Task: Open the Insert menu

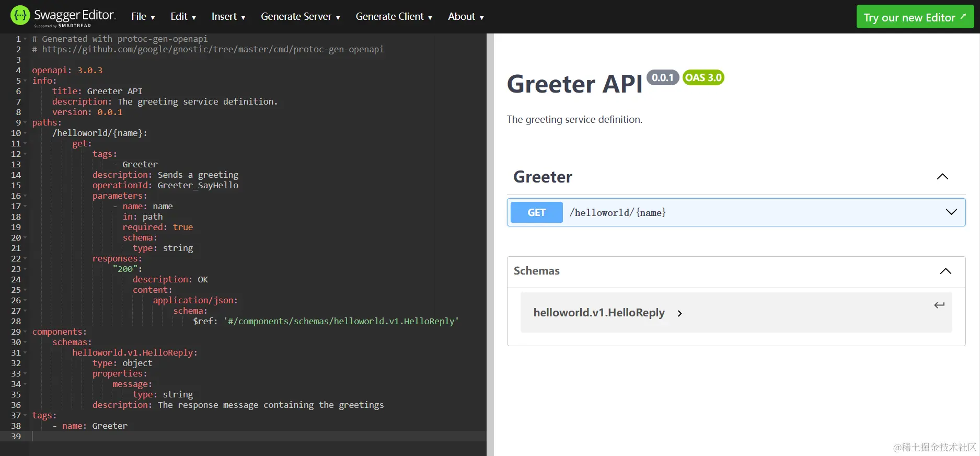Action: (x=228, y=17)
